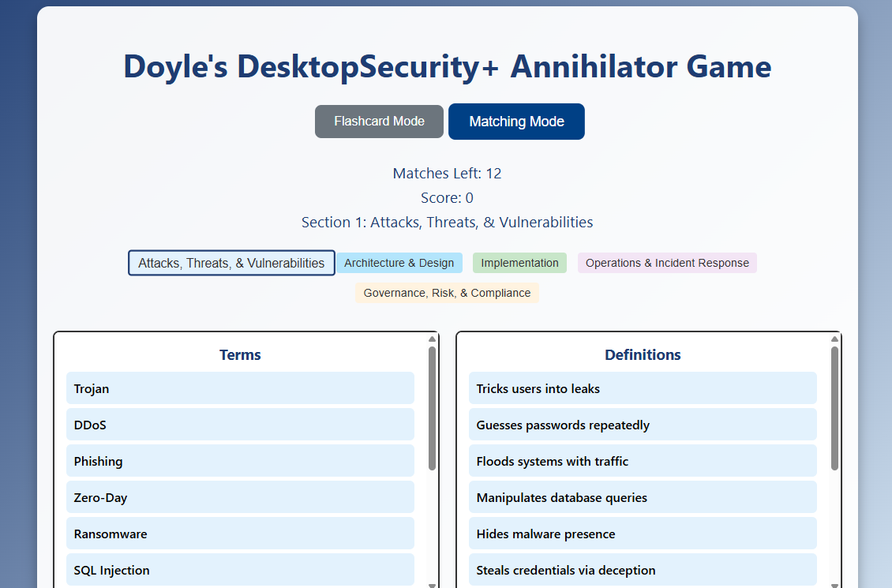Select the Trojan term
Screen dimensions: 892x588
click(x=240, y=388)
